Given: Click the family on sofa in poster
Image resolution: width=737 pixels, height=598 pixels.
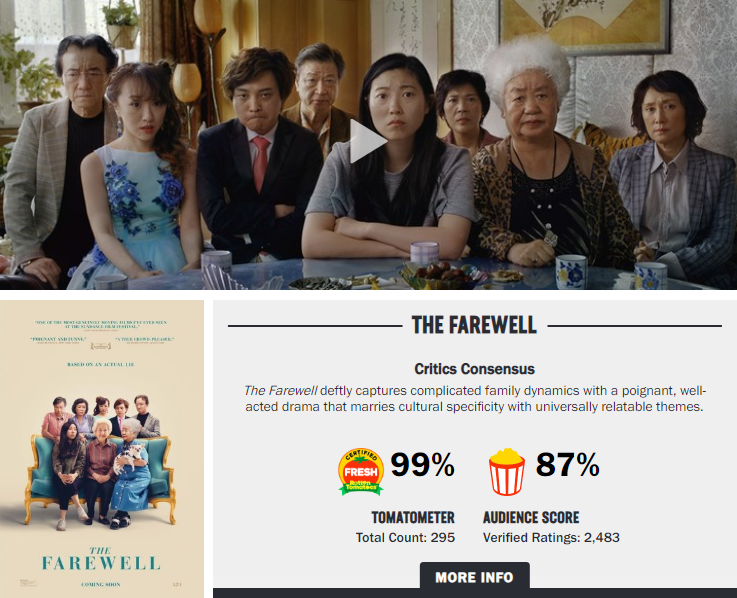Looking at the screenshot, I should click(101, 462).
